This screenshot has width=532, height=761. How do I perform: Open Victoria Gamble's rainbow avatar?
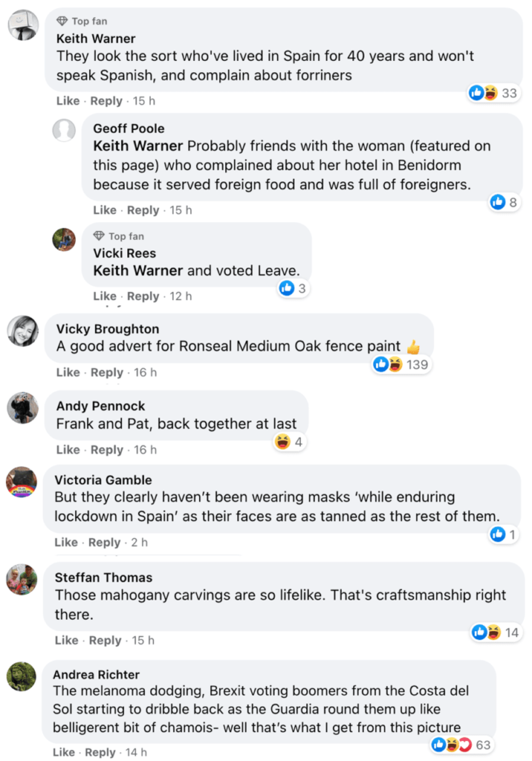[x=22, y=482]
